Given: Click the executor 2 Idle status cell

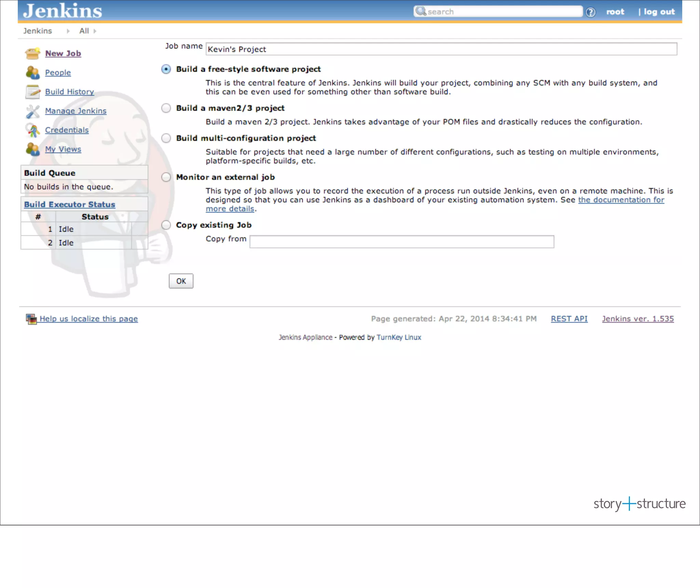Looking at the screenshot, I should (x=94, y=243).
